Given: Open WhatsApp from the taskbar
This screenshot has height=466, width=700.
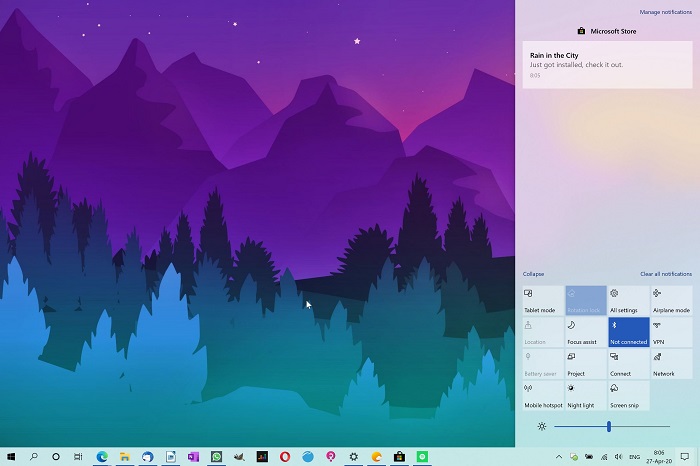Looking at the screenshot, I should (216, 456).
